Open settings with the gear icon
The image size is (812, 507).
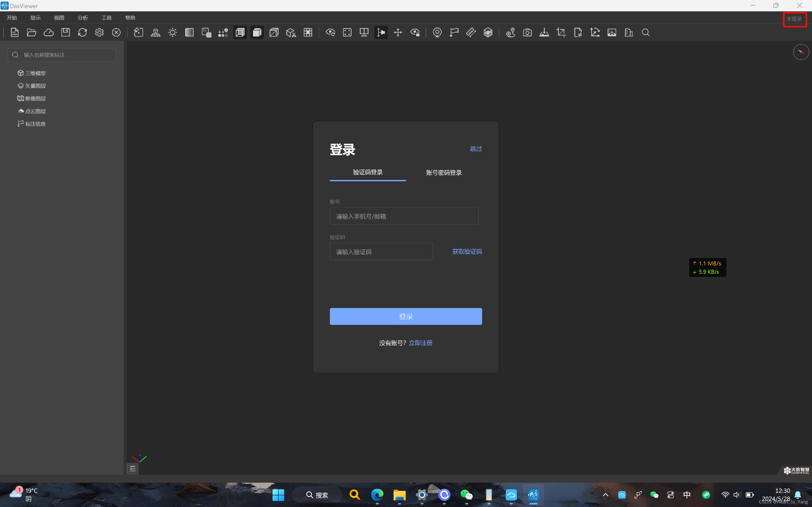(99, 32)
